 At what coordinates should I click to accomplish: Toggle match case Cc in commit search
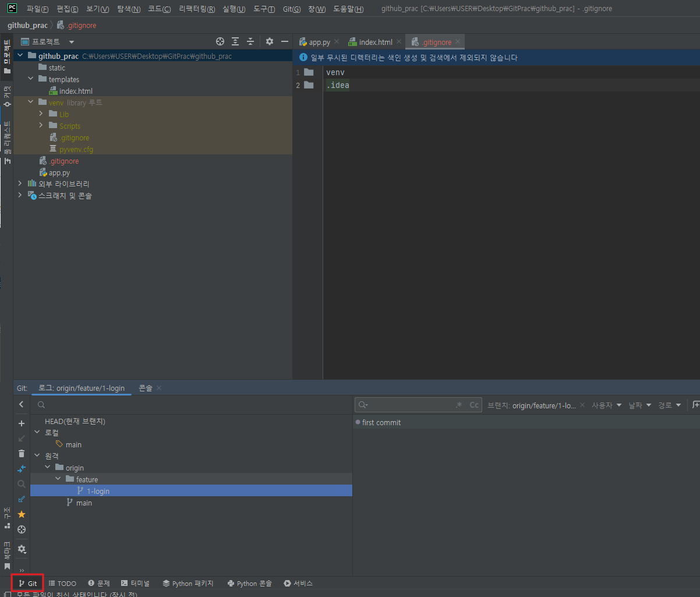click(x=474, y=405)
